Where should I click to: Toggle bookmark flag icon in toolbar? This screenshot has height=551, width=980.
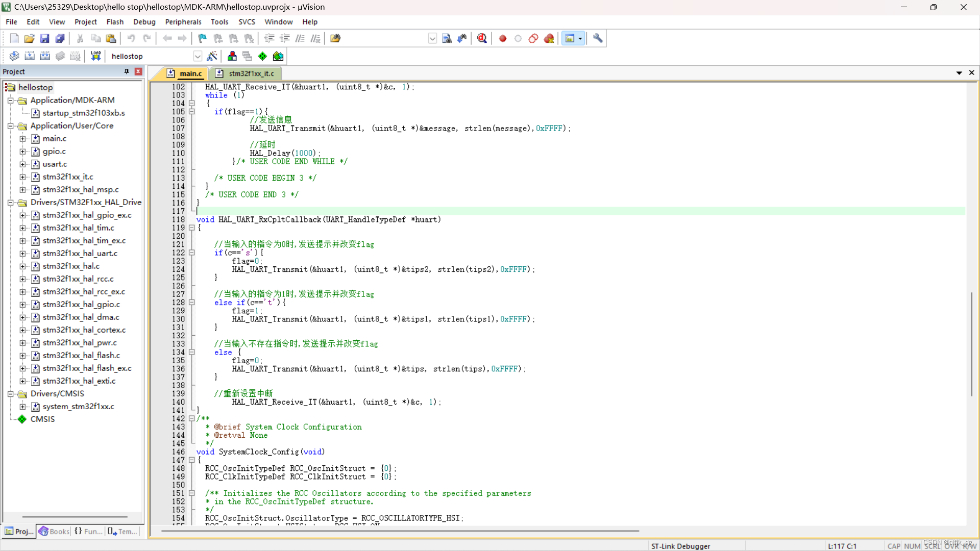[202, 38]
